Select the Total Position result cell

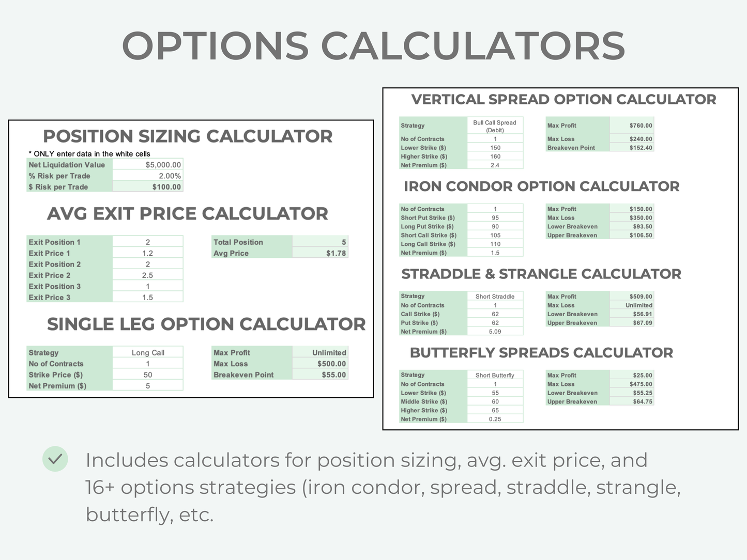[x=320, y=242]
